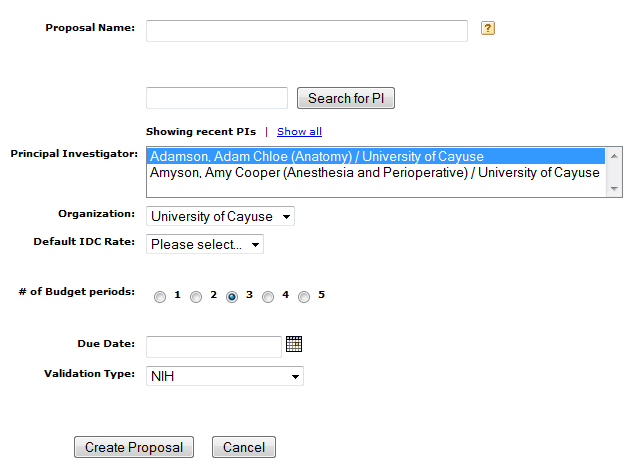Select Adamson, Adam Chloe as PI
Screen dimensions: 638x468
376,156
